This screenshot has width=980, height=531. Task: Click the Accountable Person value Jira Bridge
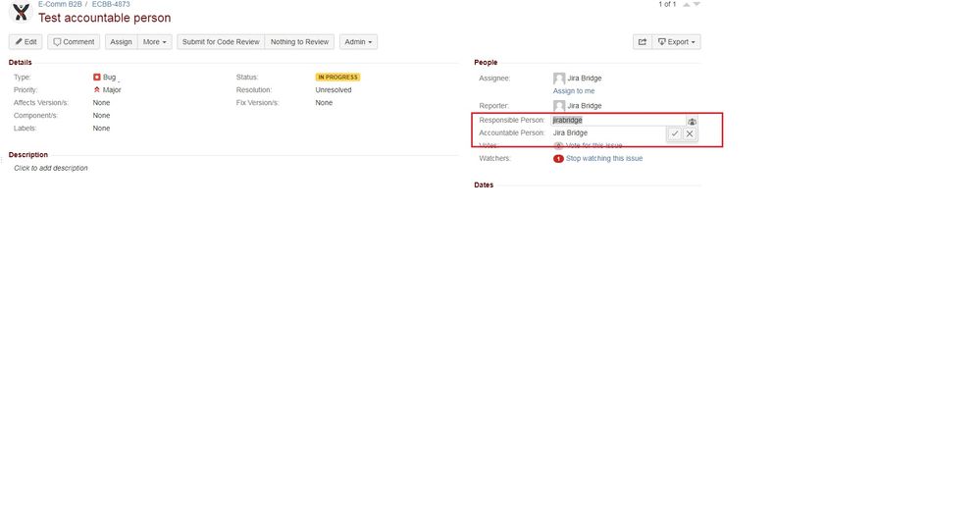570,133
